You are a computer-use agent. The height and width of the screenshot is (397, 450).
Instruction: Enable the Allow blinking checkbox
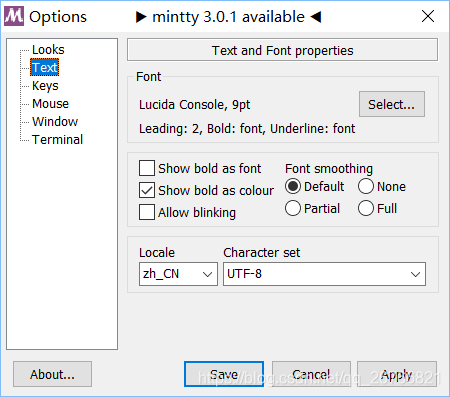point(147,212)
